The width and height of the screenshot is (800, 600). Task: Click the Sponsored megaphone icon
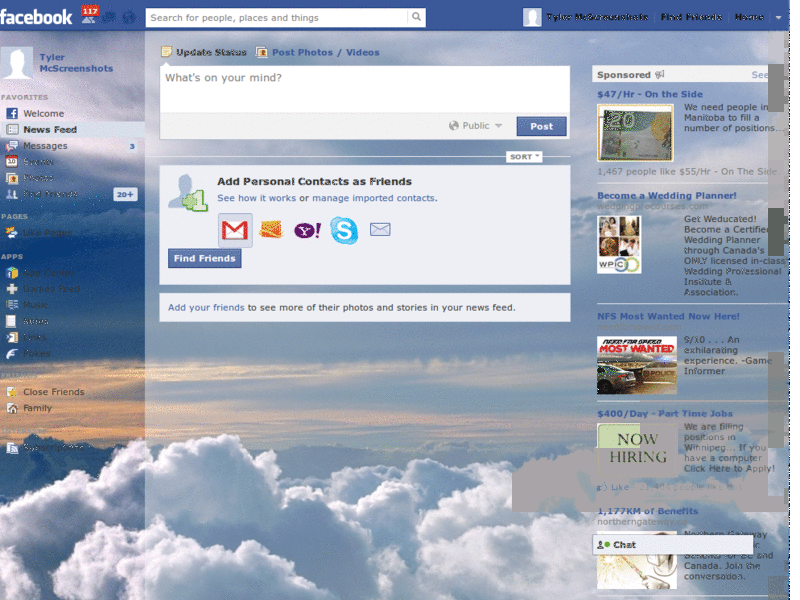[660, 74]
